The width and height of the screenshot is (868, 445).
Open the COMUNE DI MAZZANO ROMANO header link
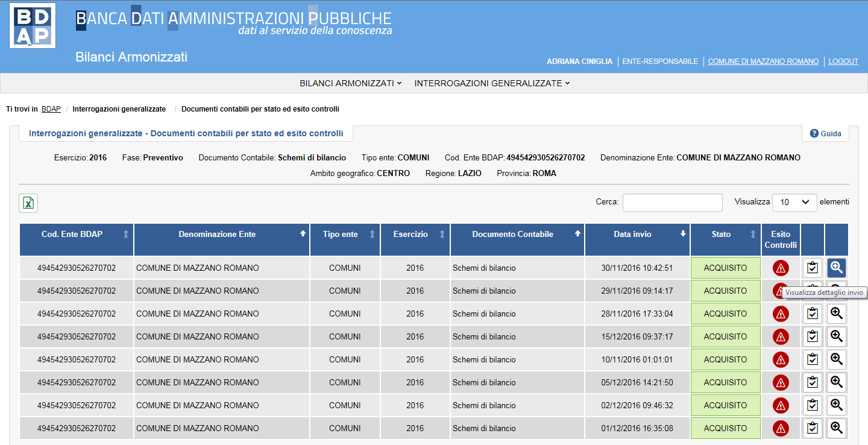[763, 62]
